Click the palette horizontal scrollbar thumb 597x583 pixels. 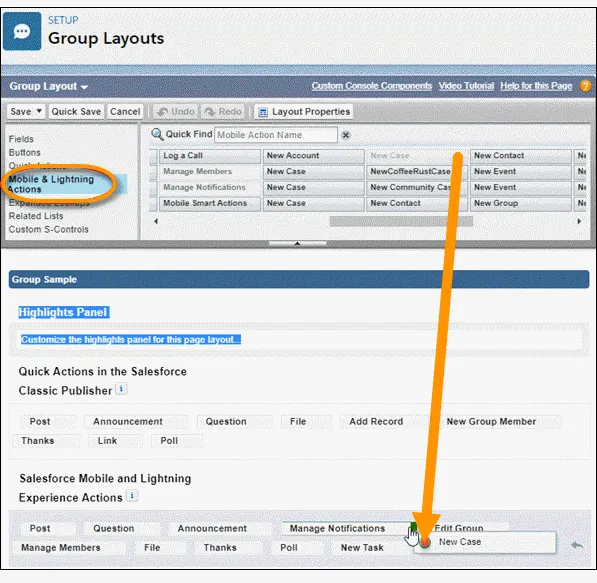tap(401, 221)
